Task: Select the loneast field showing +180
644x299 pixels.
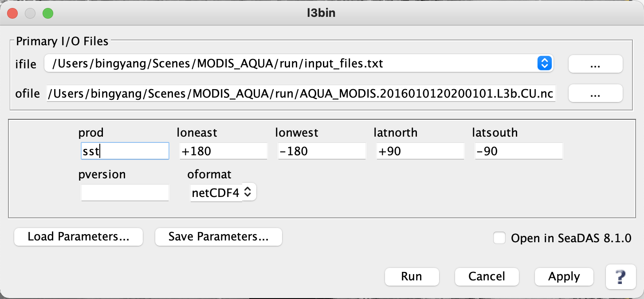Action: click(x=223, y=151)
